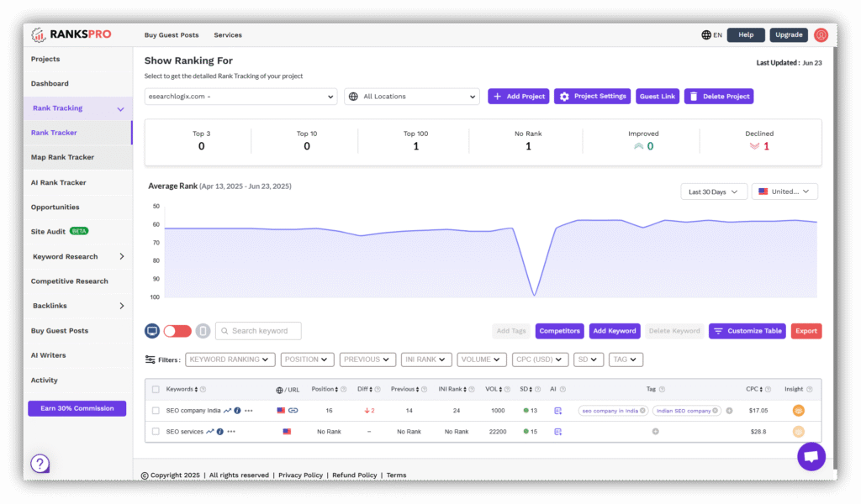Viewport: 861px width, 504px height.
Task: Open Competitive Research
Action: [x=70, y=281]
